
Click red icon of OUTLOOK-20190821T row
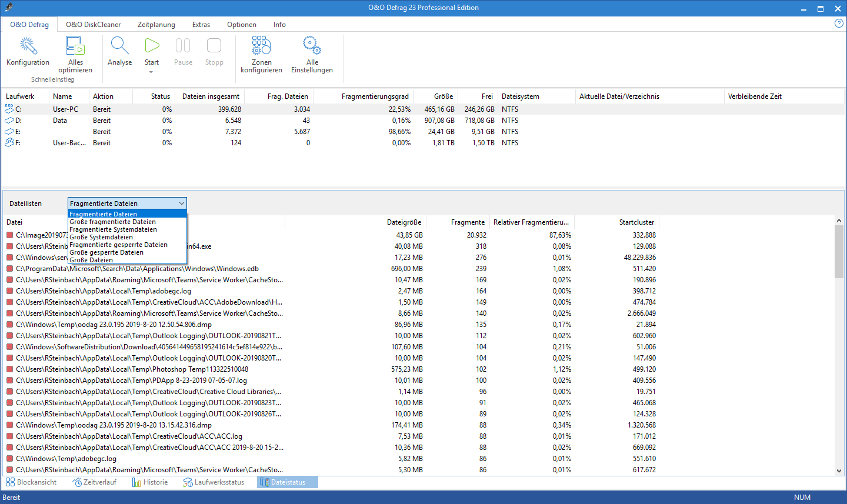pyautogui.click(x=9, y=336)
